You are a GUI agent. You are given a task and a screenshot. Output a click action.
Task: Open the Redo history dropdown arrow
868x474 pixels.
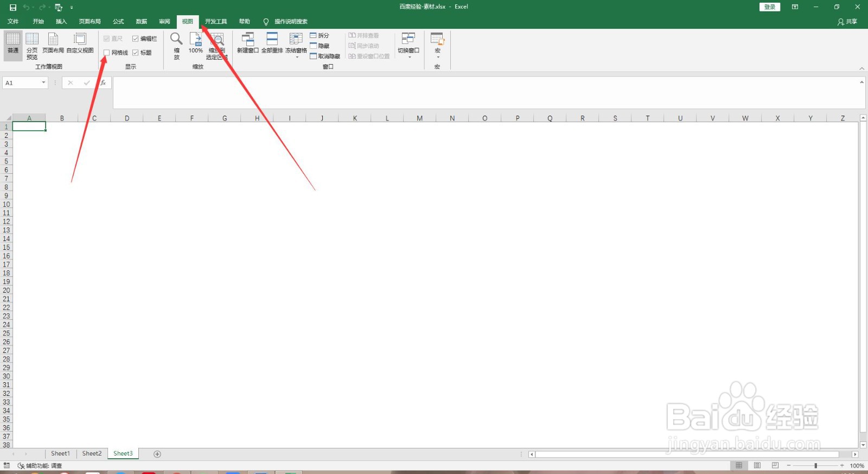point(49,8)
